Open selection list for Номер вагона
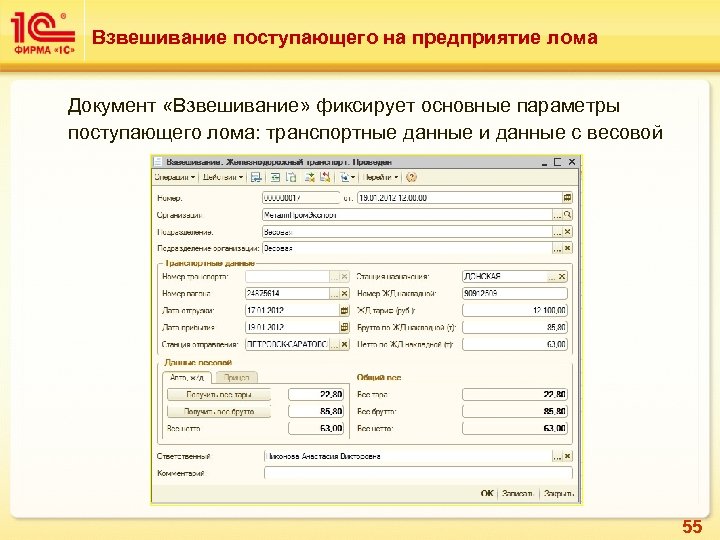This screenshot has height=540, width=720. [335, 293]
